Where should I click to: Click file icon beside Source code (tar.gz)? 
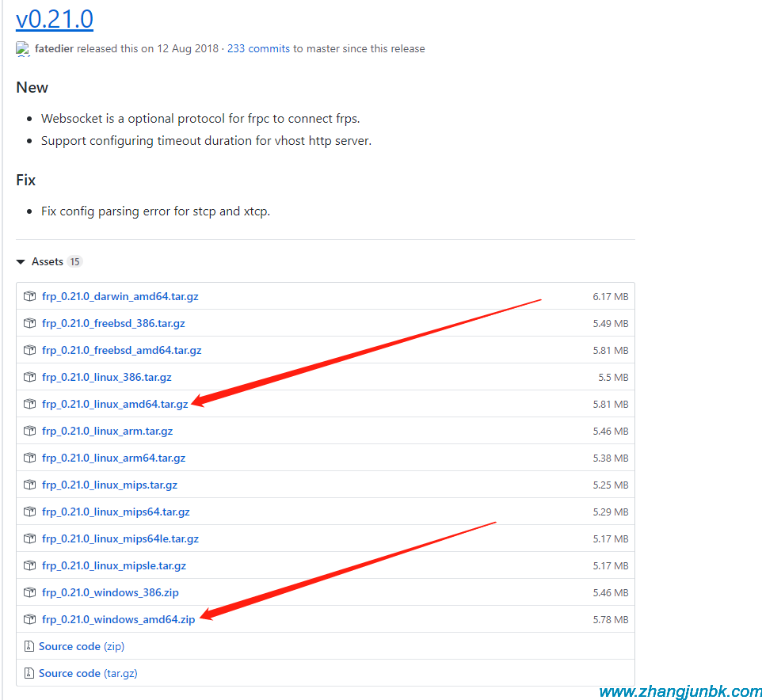click(29, 674)
